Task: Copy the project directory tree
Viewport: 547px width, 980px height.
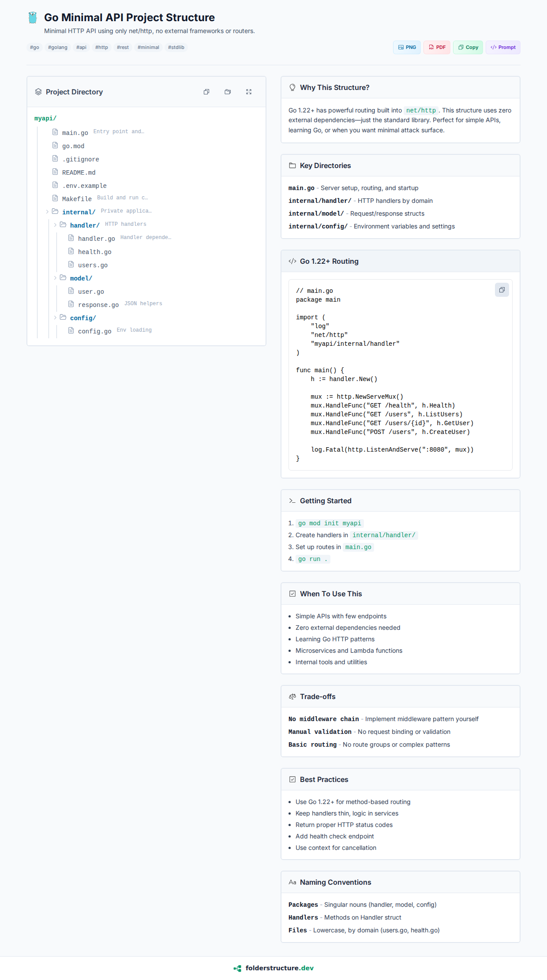Action: point(206,92)
